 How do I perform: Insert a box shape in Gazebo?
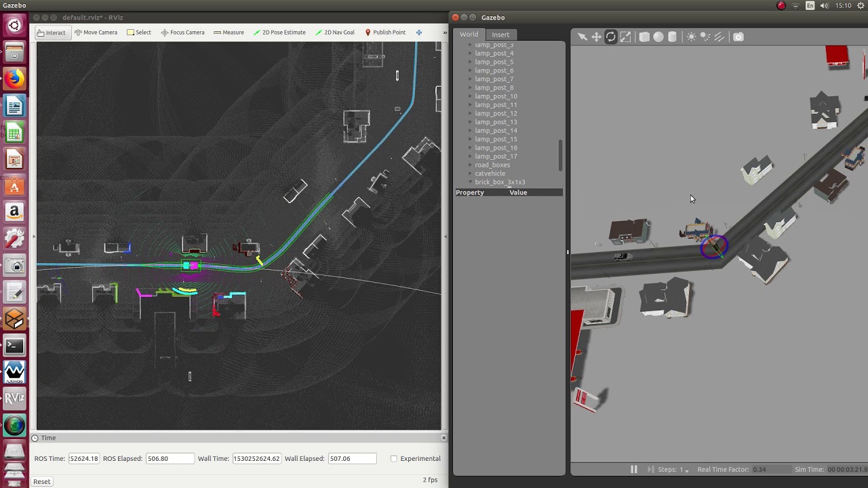(x=644, y=37)
